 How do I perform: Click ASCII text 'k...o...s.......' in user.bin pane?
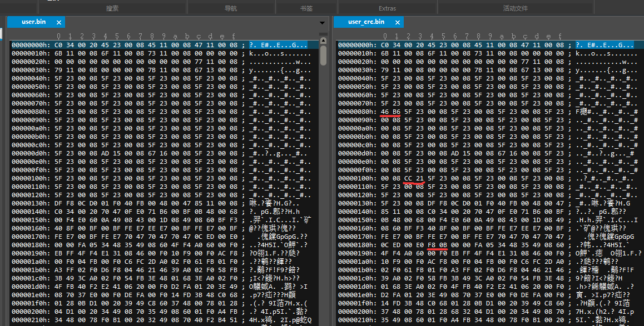280,53
